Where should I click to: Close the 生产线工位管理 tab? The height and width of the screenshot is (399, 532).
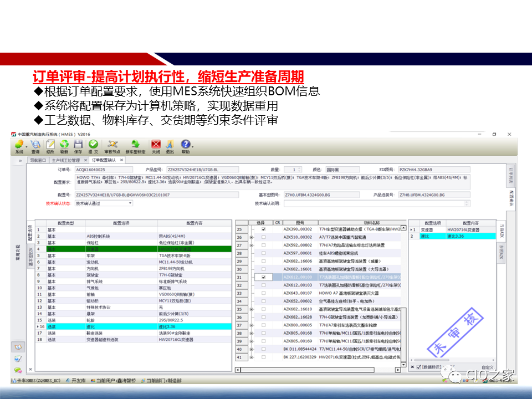85,160
